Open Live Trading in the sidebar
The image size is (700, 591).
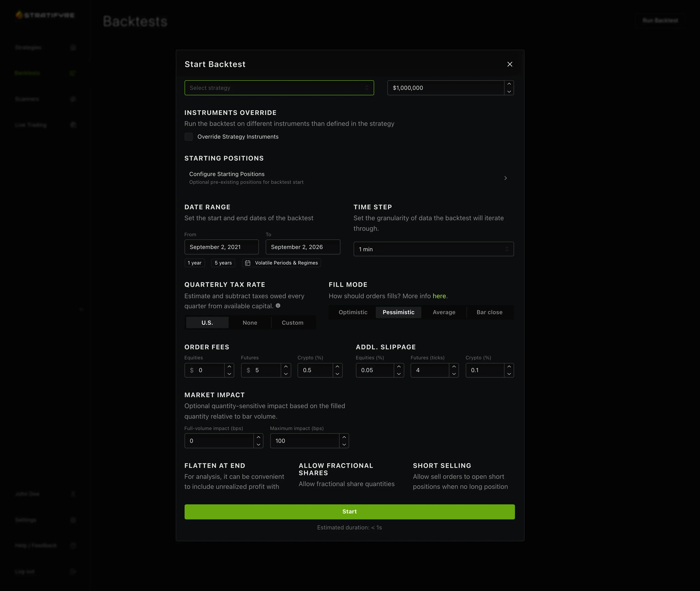pos(46,125)
